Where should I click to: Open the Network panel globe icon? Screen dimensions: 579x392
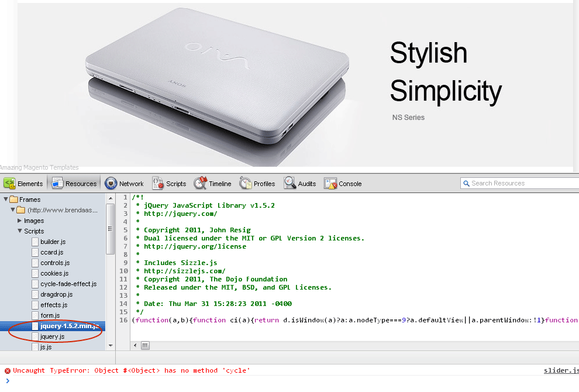(111, 183)
